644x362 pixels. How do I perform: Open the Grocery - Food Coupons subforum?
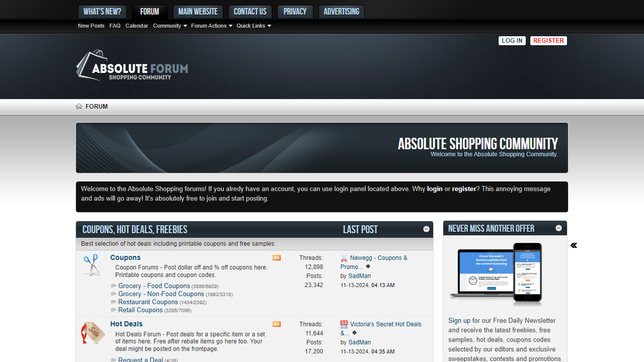(154, 286)
